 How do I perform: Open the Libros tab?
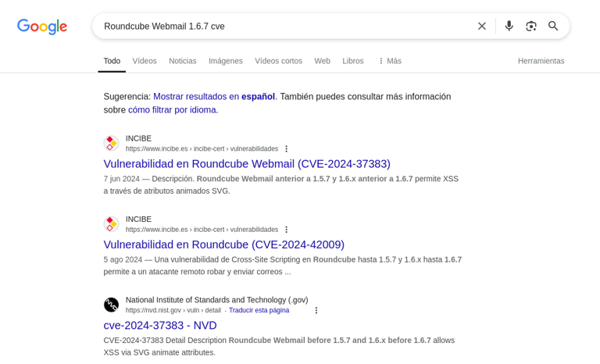pos(352,61)
